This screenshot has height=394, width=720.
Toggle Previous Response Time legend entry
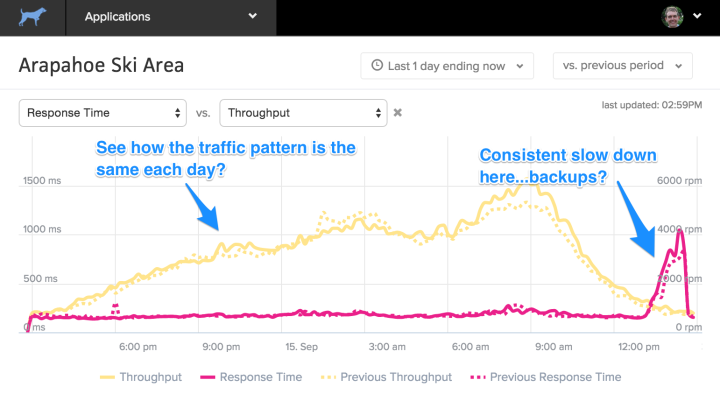[x=546, y=377]
